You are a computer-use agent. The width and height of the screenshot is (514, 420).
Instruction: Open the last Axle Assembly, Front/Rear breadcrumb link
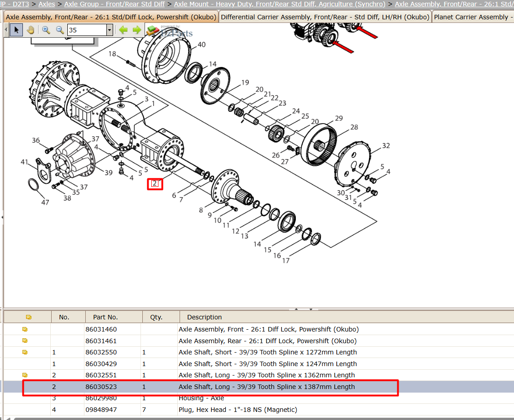click(x=454, y=4)
